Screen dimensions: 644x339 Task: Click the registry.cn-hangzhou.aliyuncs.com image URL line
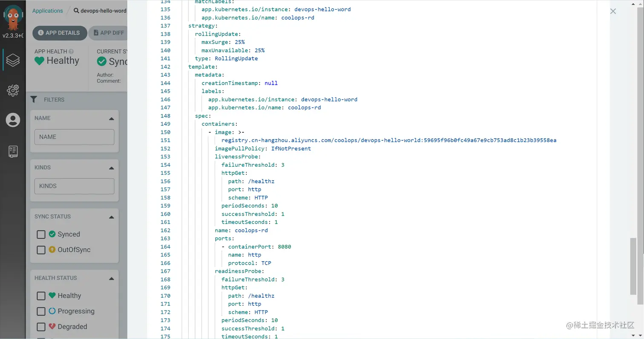coord(389,140)
